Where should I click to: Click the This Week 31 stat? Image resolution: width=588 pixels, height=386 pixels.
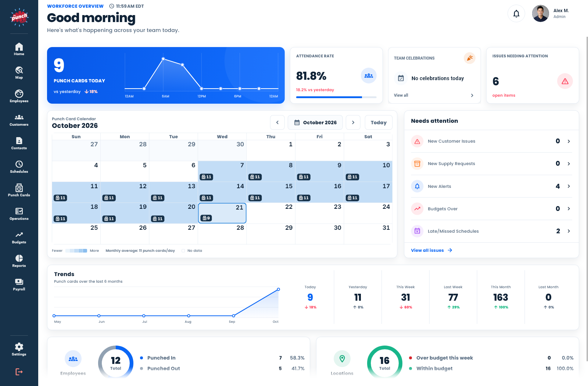pos(405,297)
